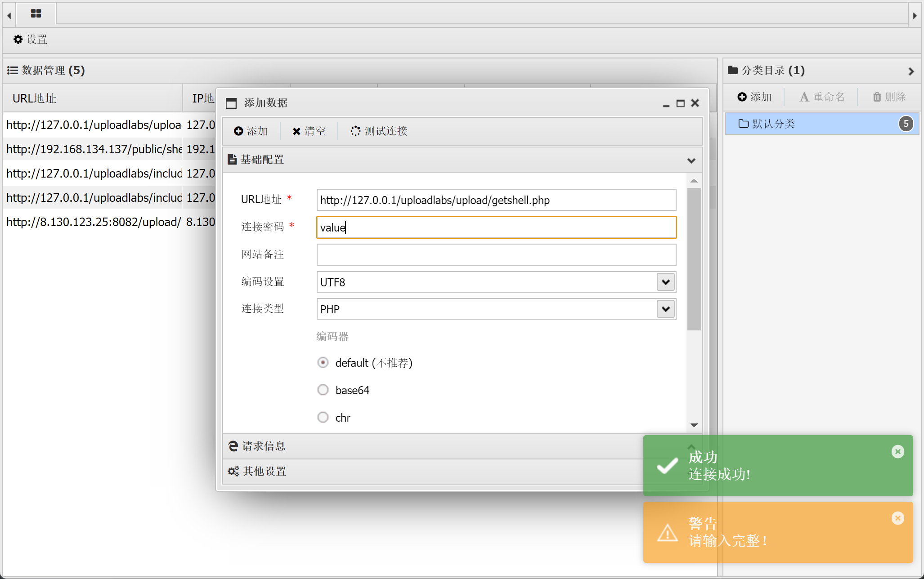The width and height of the screenshot is (924, 579).
Task: Collapse the 基础配置 section chevron
Action: click(691, 160)
